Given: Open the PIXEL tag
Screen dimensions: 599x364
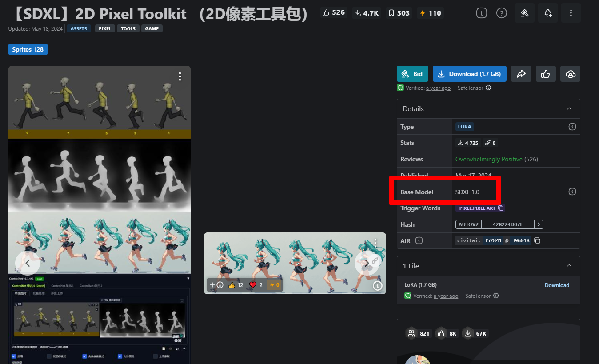Looking at the screenshot, I should click(105, 28).
